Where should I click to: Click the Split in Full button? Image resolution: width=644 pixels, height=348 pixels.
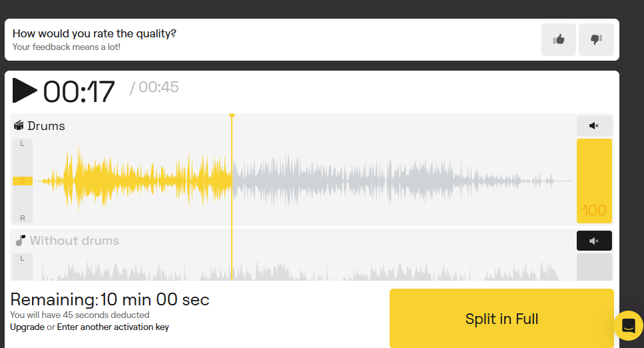[501, 319]
